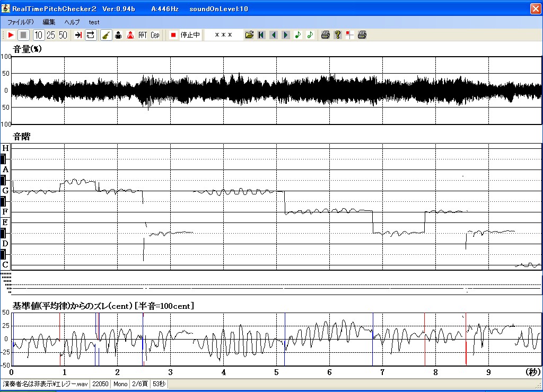
Task: Click the black key between F and G
Action: (x=3, y=201)
